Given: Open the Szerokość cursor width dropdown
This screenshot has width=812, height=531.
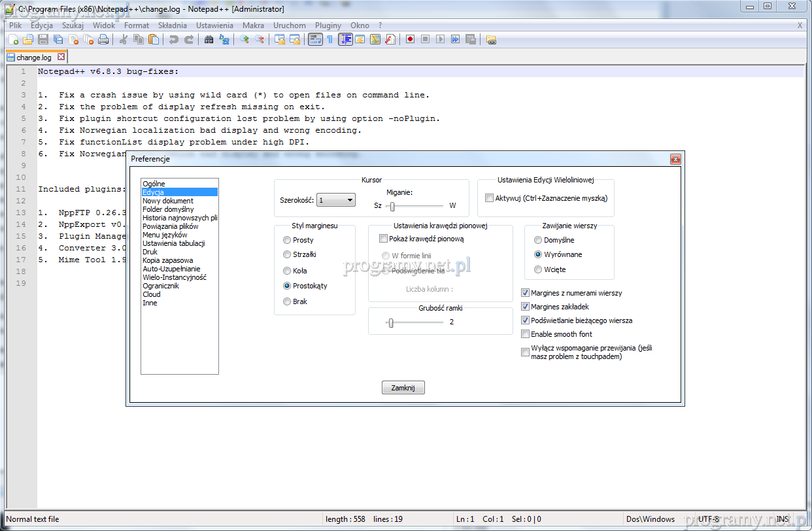Looking at the screenshot, I should pyautogui.click(x=336, y=200).
